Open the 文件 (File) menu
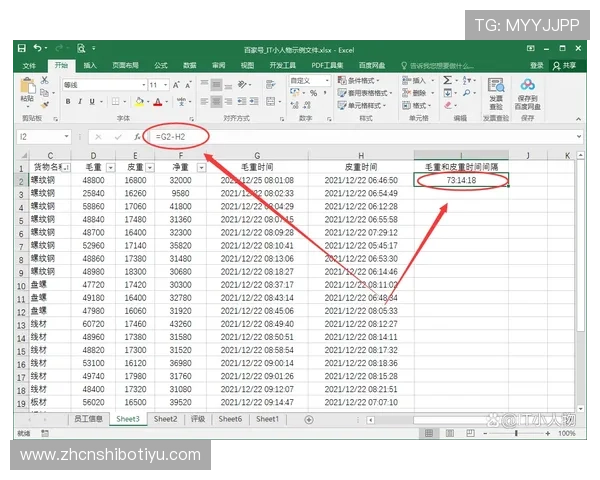 29,66
